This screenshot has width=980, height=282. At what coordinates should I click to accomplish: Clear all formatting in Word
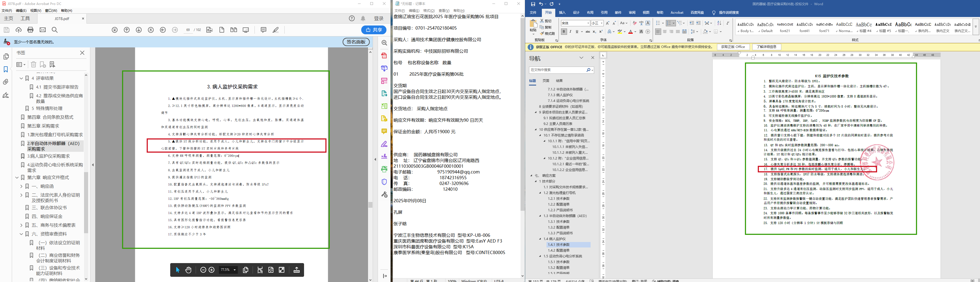[x=635, y=23]
